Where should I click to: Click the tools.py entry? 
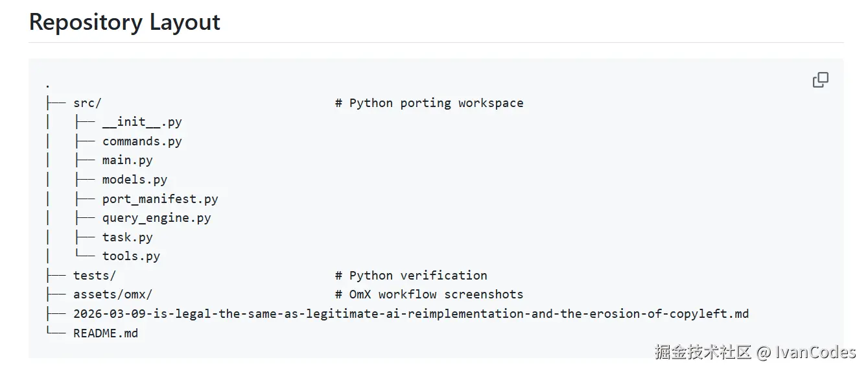point(131,256)
